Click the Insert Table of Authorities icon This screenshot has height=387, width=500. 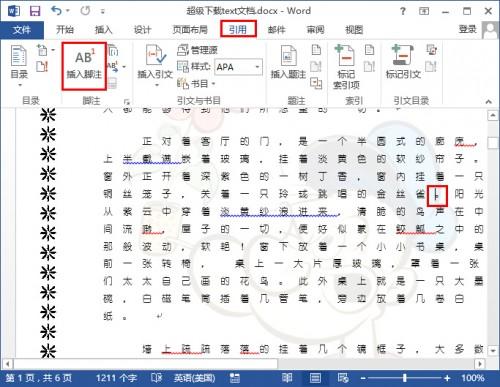pyautogui.click(x=431, y=50)
